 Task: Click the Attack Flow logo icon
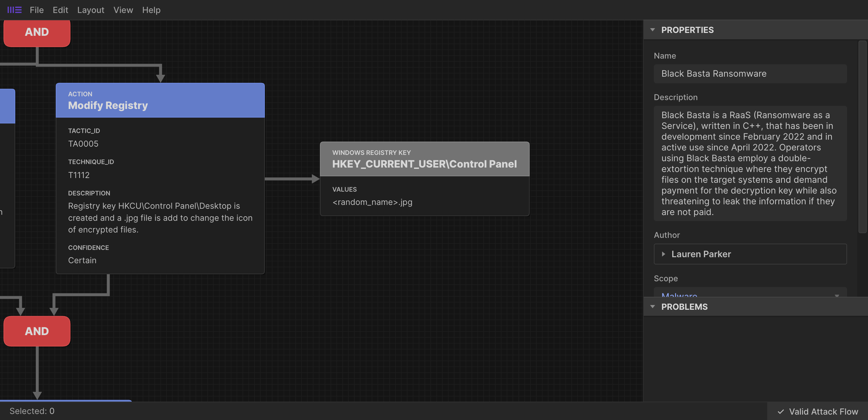14,10
